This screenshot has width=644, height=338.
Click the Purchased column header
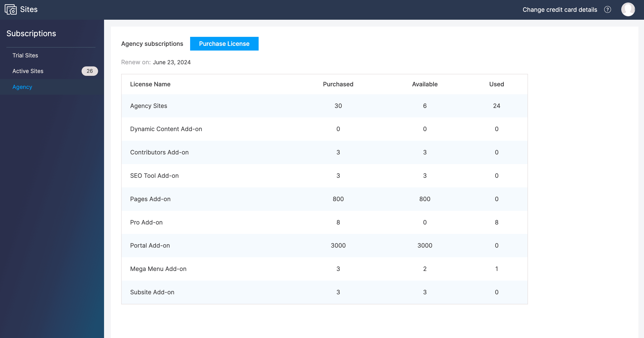(338, 84)
